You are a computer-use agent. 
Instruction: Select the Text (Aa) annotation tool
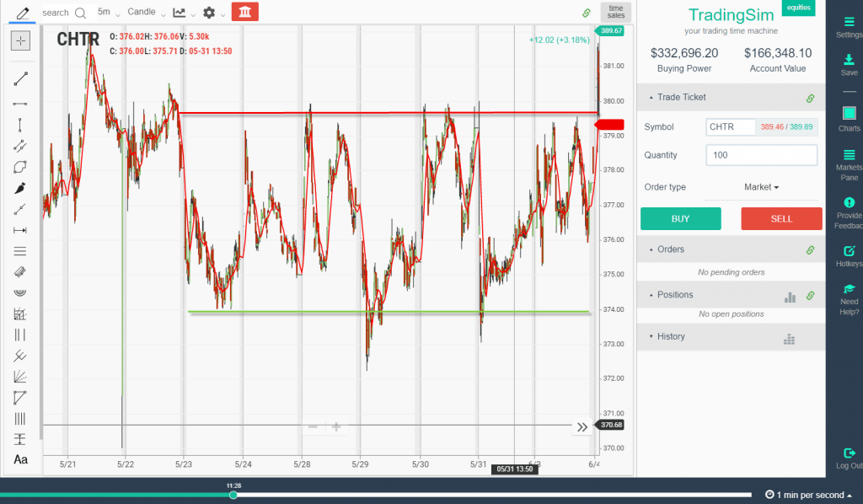click(20, 459)
